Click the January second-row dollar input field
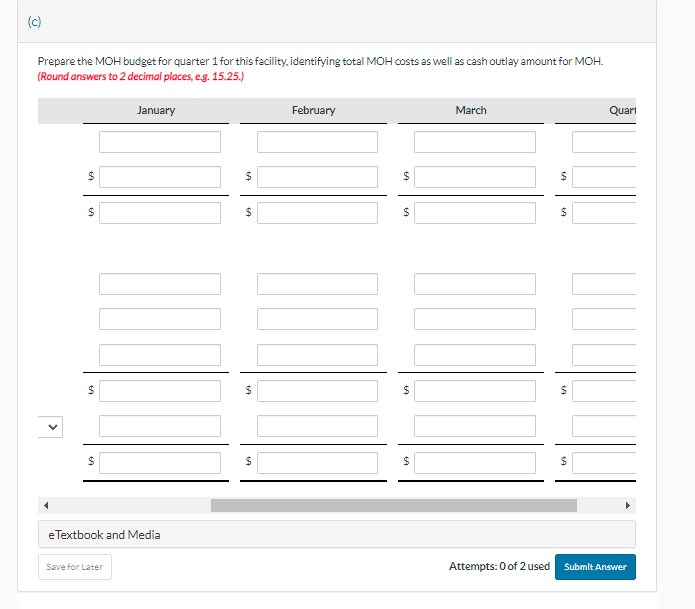The width and height of the screenshot is (695, 609). coord(160,177)
